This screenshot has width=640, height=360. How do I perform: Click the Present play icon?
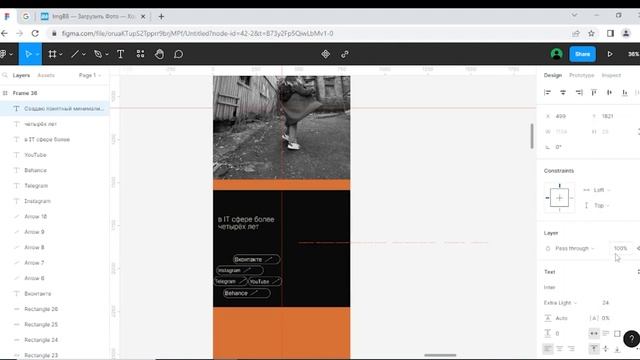tap(610, 54)
